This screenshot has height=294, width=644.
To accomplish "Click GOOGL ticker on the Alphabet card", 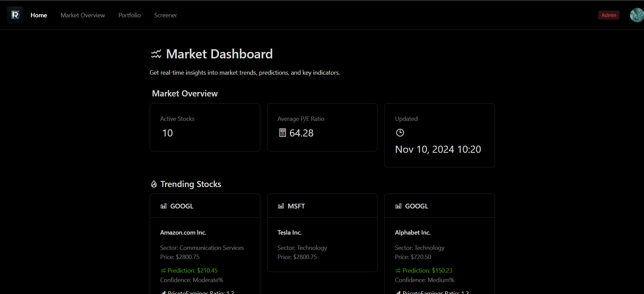I will pyautogui.click(x=417, y=206).
